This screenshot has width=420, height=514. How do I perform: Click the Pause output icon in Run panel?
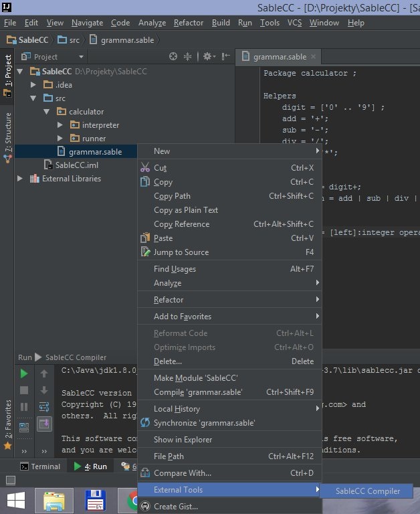24,407
